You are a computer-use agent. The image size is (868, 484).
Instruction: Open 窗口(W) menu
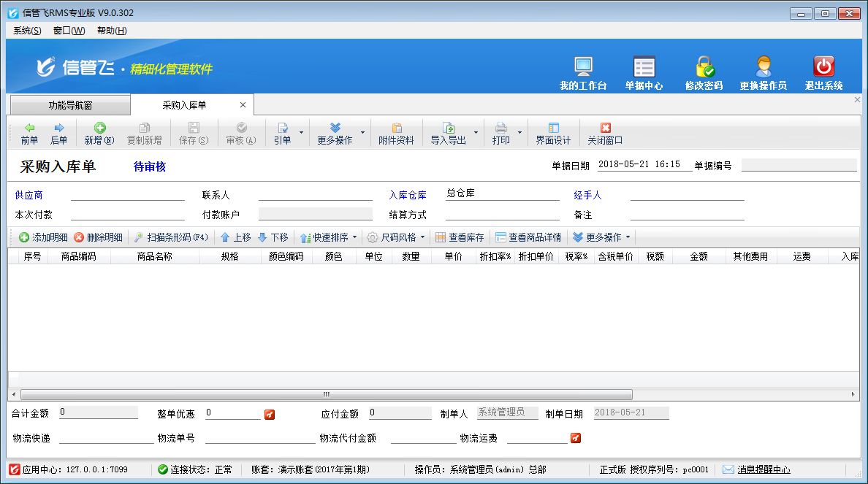click(69, 31)
